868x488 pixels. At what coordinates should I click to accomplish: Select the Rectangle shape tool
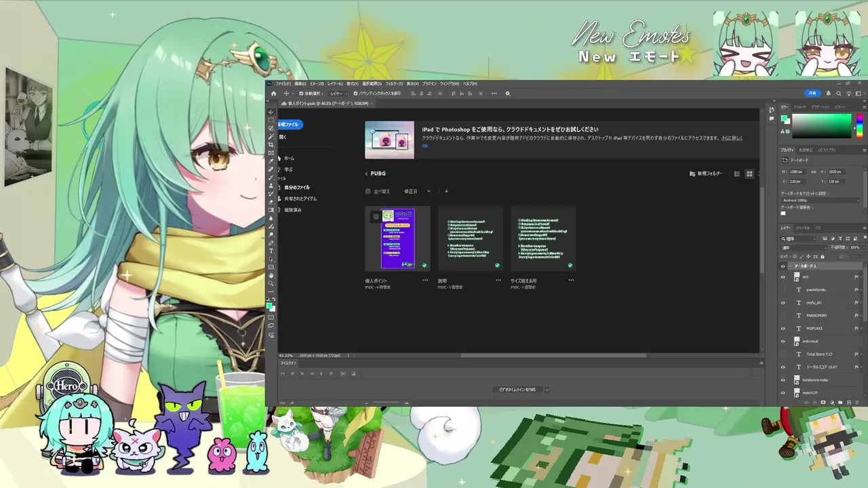271,267
